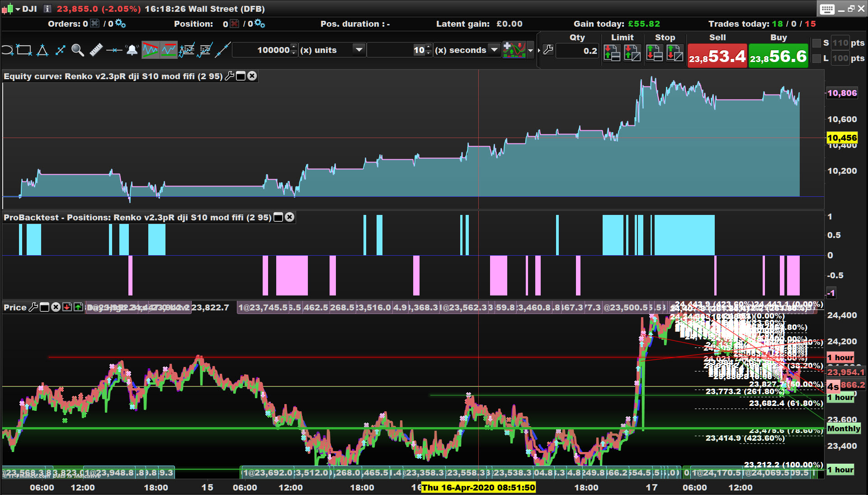Close the ProBacktest Positions panel
This screenshot has height=495, width=868.
click(290, 217)
